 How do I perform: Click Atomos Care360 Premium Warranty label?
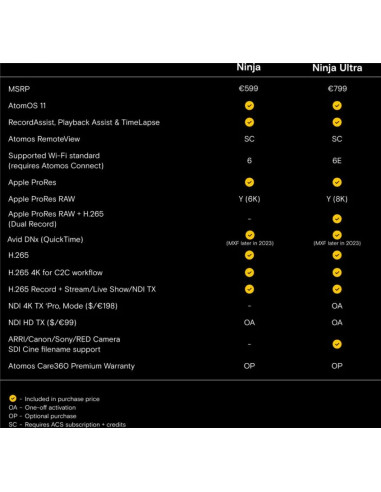71,366
